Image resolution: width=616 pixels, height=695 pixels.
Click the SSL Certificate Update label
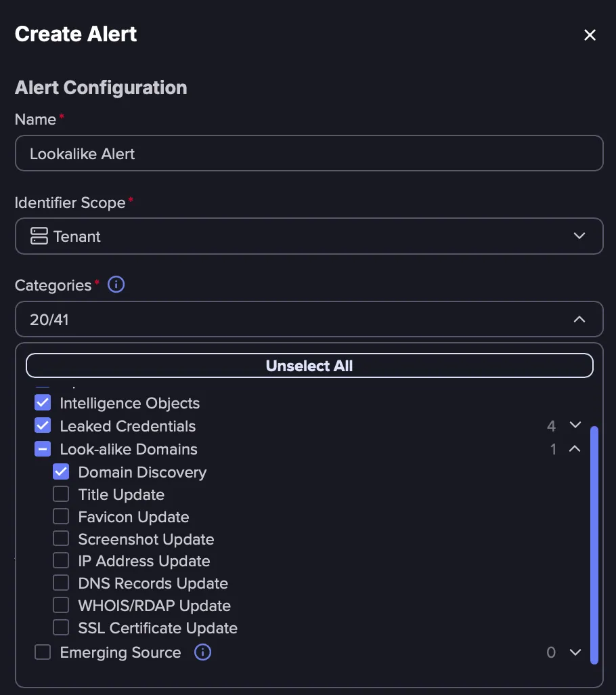[x=158, y=628]
